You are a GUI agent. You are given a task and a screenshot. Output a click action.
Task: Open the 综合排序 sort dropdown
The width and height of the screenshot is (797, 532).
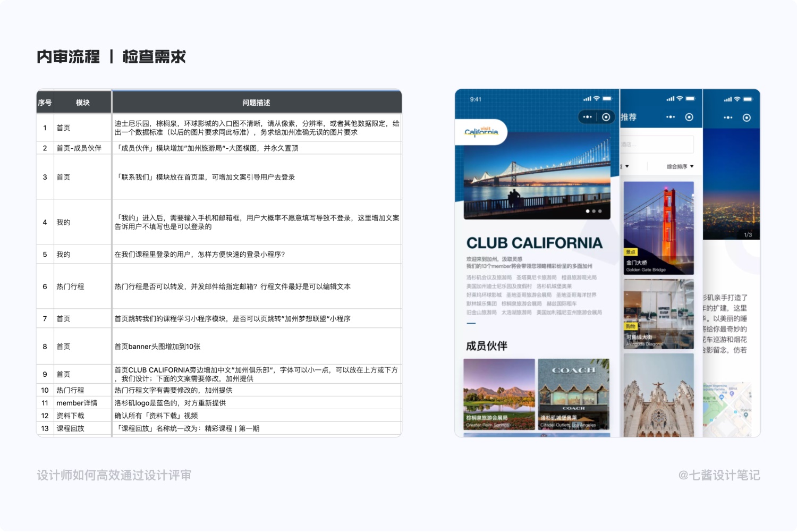coord(680,166)
